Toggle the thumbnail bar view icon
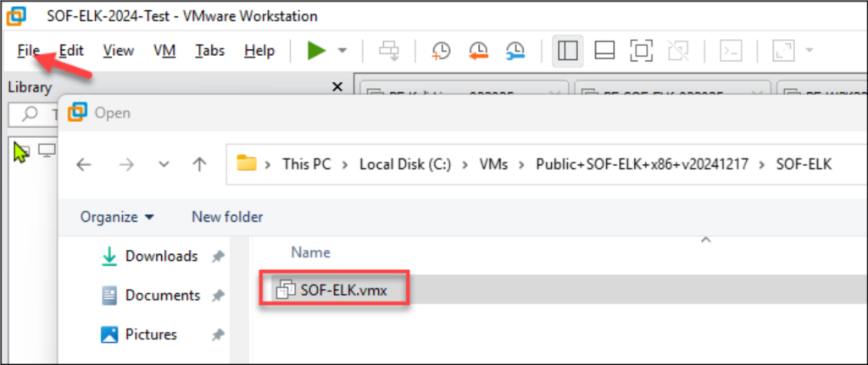This screenshot has height=365, width=868. pyautogui.click(x=604, y=51)
